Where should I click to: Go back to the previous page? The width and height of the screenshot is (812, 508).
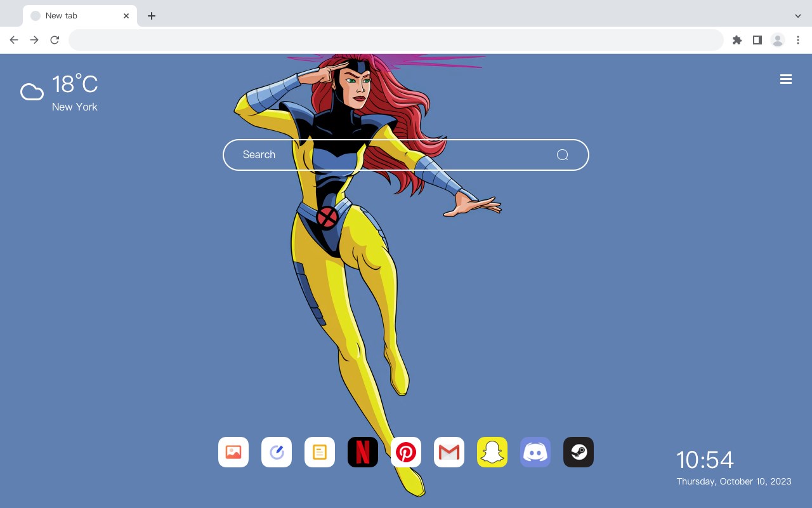pyautogui.click(x=14, y=40)
